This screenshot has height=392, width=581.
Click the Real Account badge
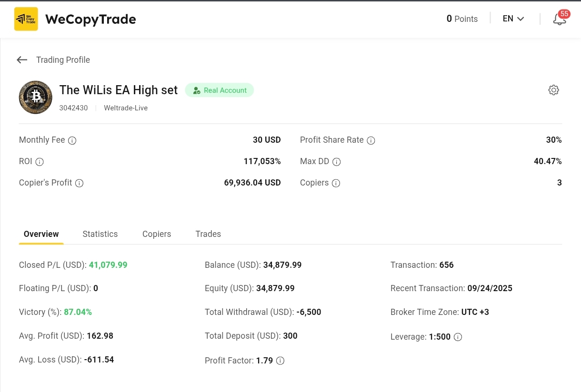click(x=220, y=90)
